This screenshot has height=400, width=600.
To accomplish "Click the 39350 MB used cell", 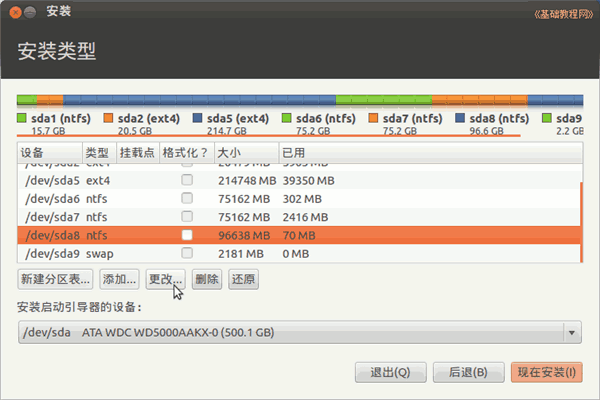I will point(308,181).
